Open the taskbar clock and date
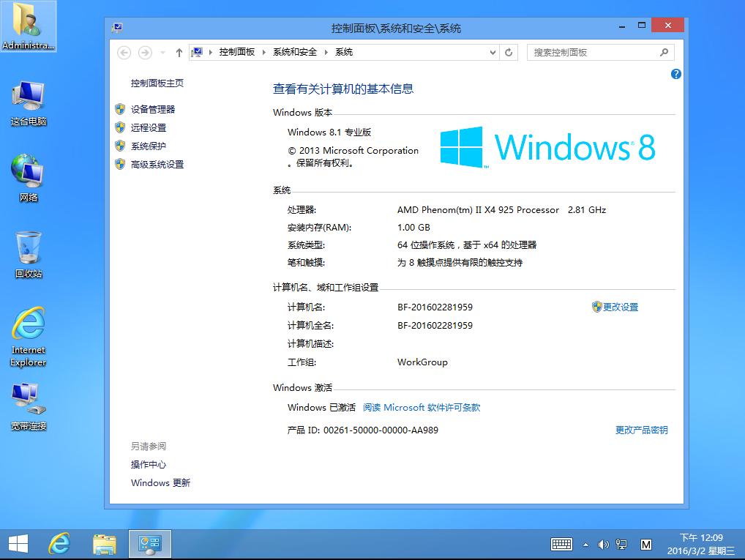 701,545
